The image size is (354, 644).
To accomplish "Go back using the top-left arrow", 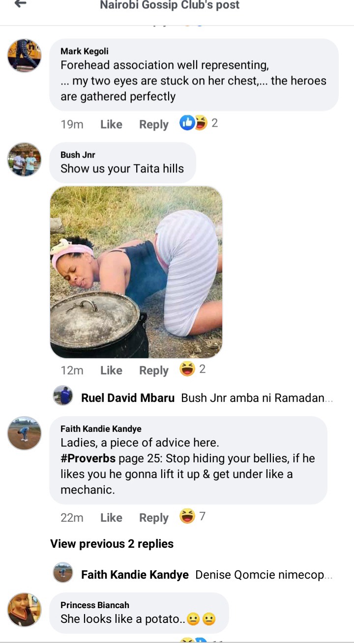I will 20,4.
